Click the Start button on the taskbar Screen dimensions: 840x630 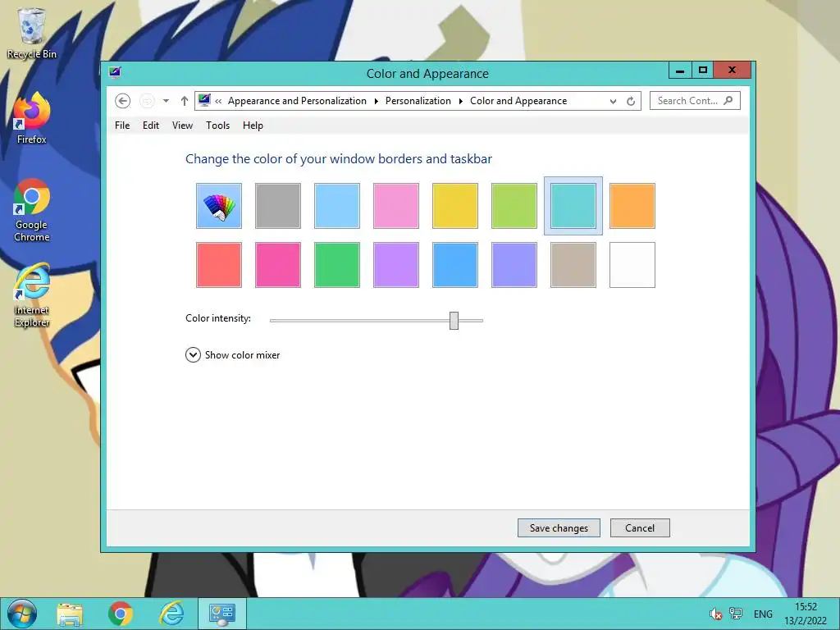pos(22,614)
